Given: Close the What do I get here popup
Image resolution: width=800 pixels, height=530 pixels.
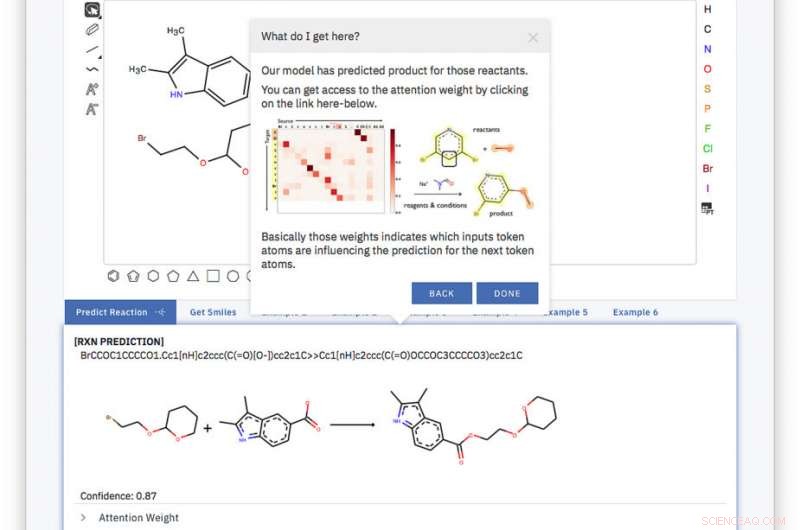Looking at the screenshot, I should coord(533,38).
